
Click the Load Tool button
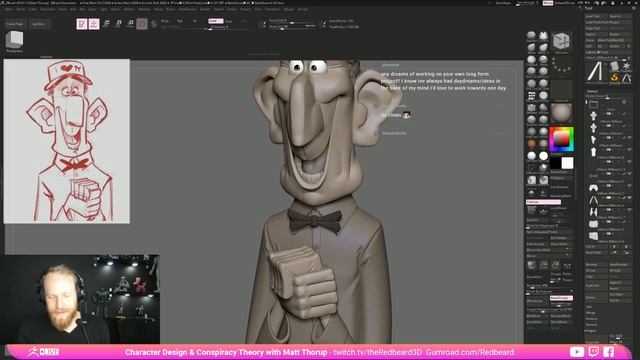[x=596, y=16]
